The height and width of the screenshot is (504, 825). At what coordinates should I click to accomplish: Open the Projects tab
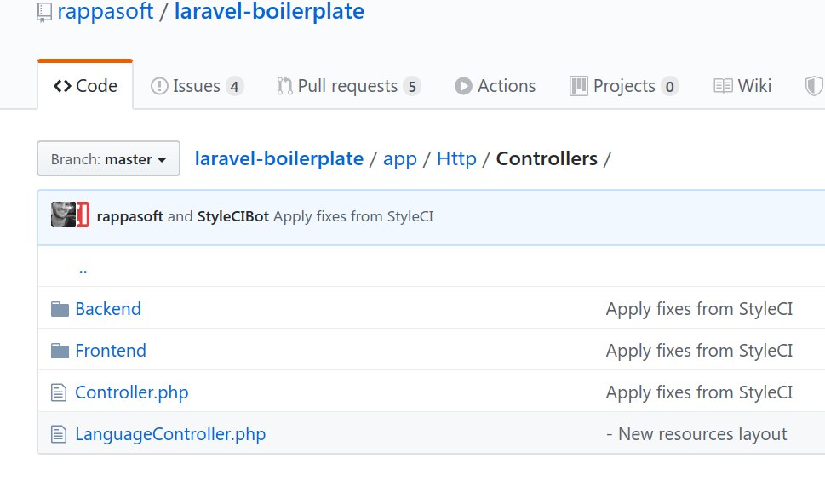pyautogui.click(x=624, y=86)
